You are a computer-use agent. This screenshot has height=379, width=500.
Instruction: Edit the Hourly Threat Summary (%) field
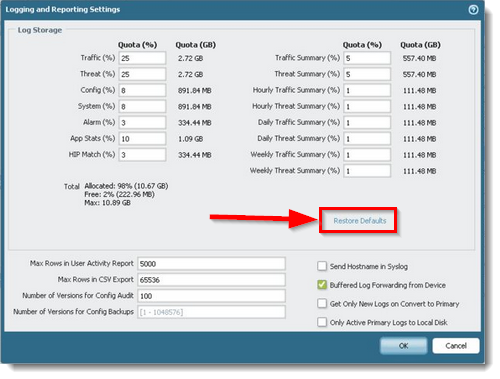367,106
